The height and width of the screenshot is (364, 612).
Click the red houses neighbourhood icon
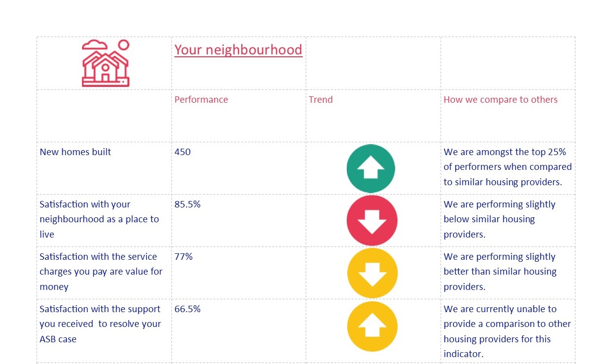[x=106, y=63]
